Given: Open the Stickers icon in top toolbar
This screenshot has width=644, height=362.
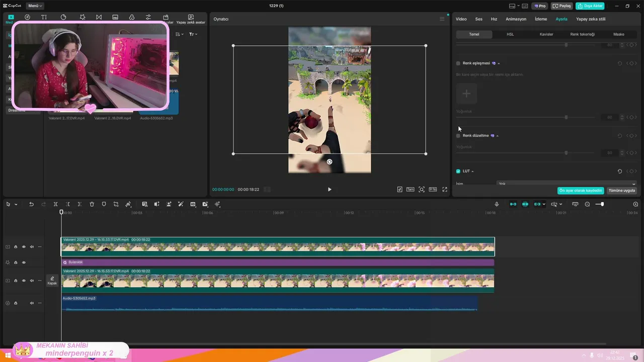Looking at the screenshot, I should [63, 17].
